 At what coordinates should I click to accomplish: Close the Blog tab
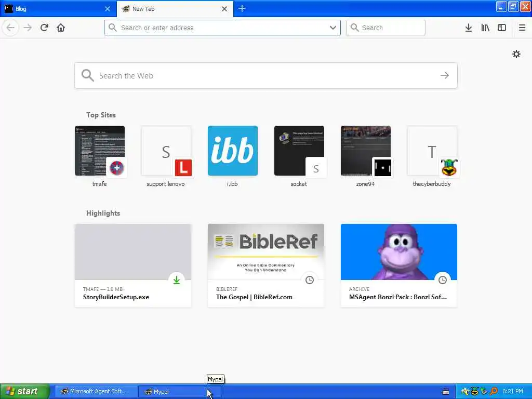click(x=107, y=9)
